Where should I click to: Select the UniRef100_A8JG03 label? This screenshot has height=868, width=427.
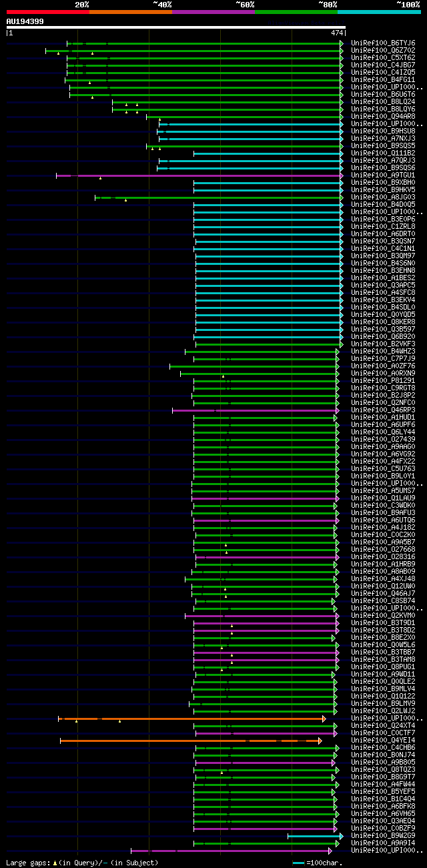coord(383,197)
